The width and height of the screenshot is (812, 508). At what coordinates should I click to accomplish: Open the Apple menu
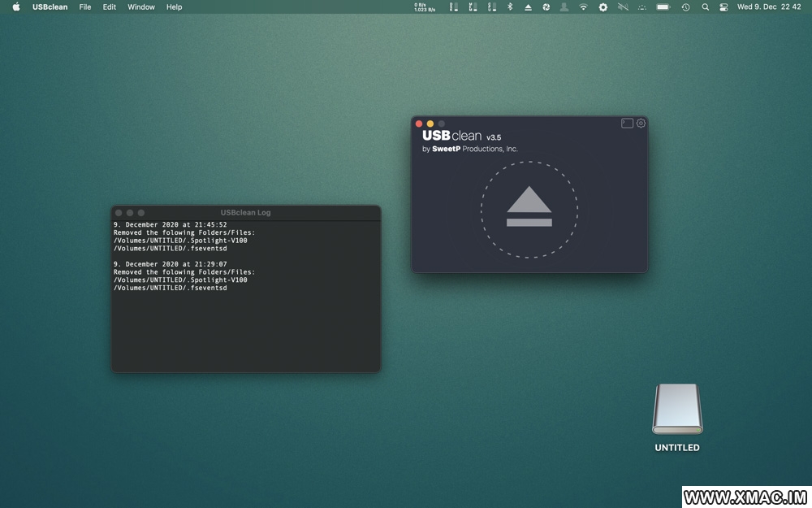point(16,7)
